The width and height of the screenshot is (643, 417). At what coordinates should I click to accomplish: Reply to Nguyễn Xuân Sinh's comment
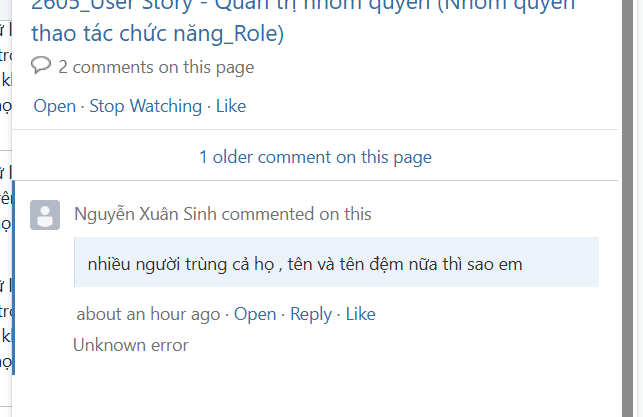[x=310, y=314]
